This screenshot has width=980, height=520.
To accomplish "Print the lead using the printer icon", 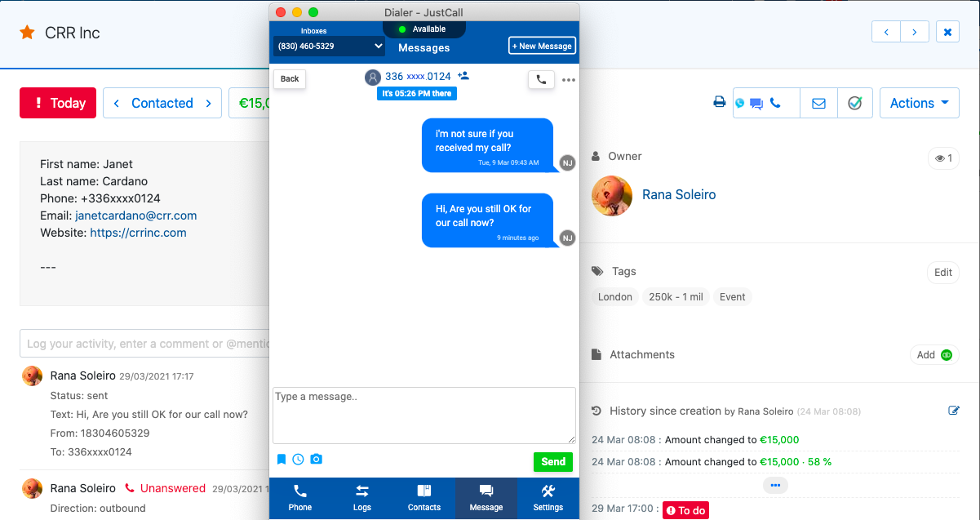I will 719,103.
